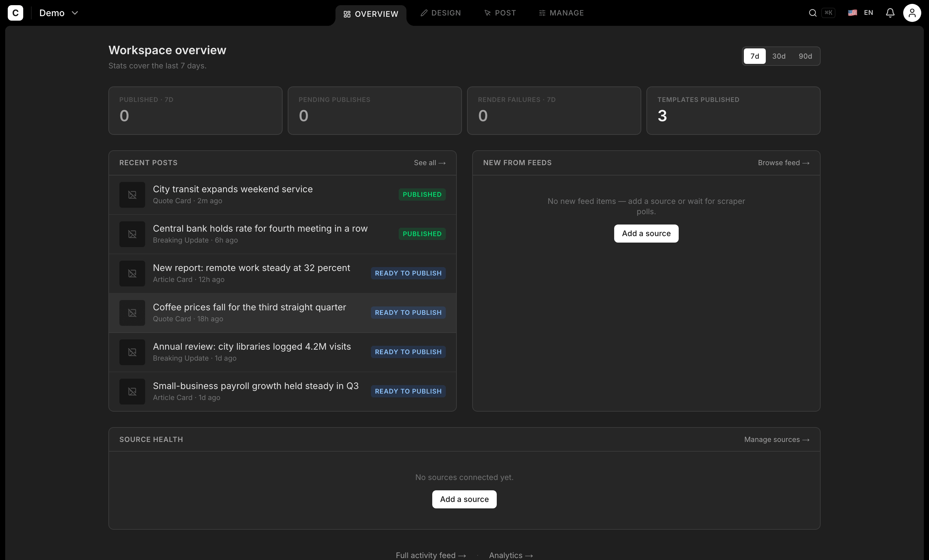The image size is (929, 560).
Task: Switch to the Design tab
Action: (441, 13)
